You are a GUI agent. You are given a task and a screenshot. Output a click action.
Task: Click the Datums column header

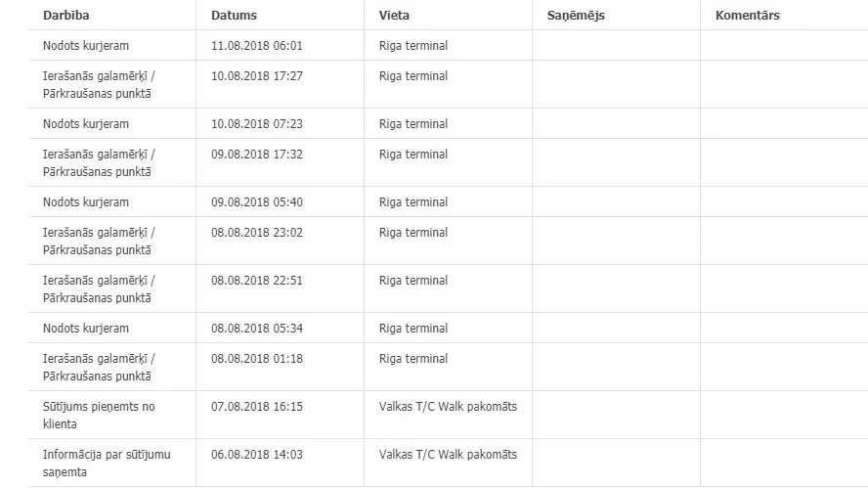tap(234, 16)
